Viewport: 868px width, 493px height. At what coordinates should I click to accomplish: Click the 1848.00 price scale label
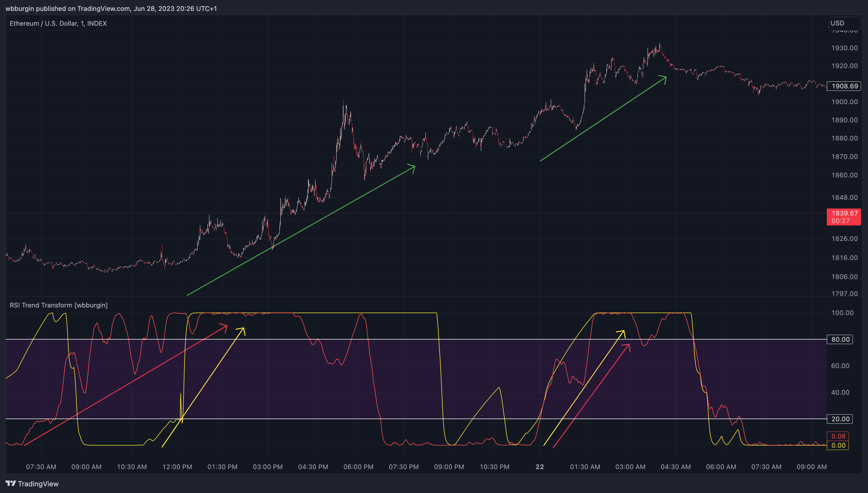click(844, 197)
